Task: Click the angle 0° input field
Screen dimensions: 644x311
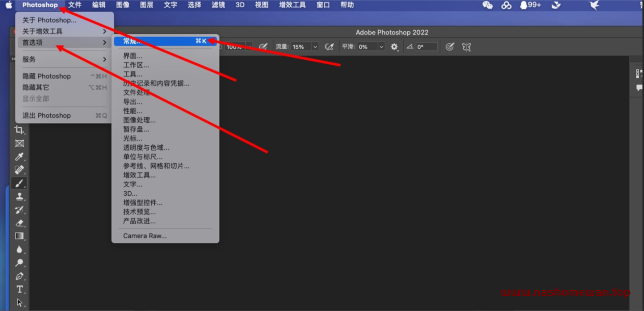Action: point(427,46)
